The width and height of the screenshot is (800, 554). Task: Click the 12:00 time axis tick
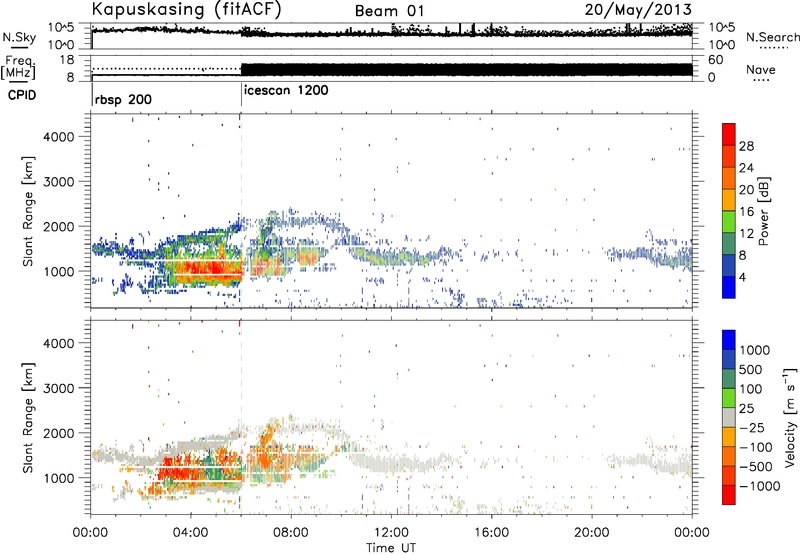[x=391, y=533]
